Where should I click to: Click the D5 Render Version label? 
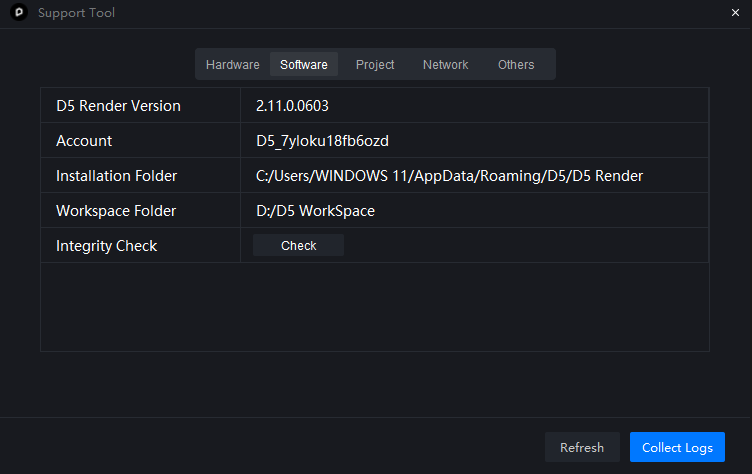tap(118, 106)
